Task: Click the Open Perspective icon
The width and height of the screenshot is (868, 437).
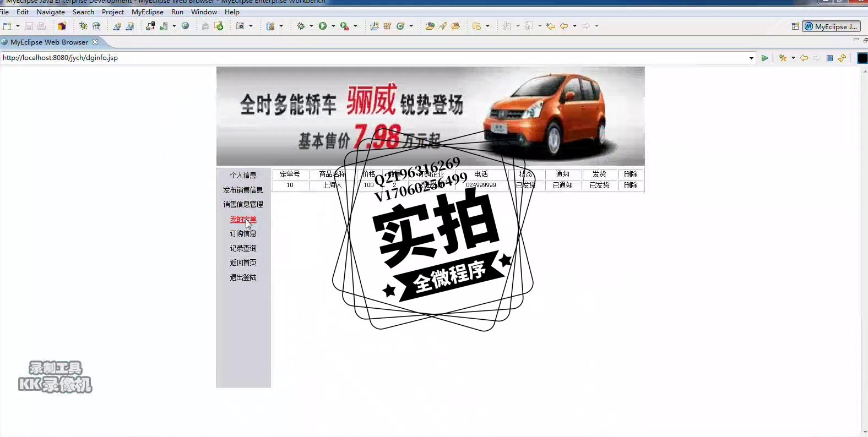Action: (x=795, y=26)
